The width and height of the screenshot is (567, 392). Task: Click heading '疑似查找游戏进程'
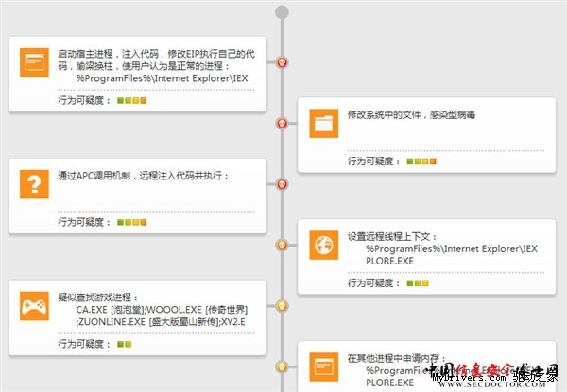tap(94, 298)
